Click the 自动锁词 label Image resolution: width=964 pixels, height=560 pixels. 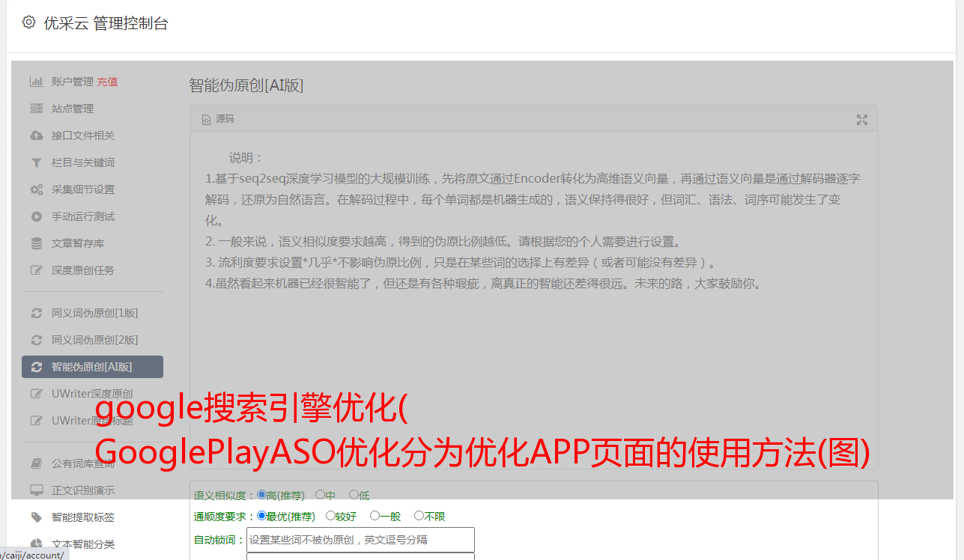(218, 540)
